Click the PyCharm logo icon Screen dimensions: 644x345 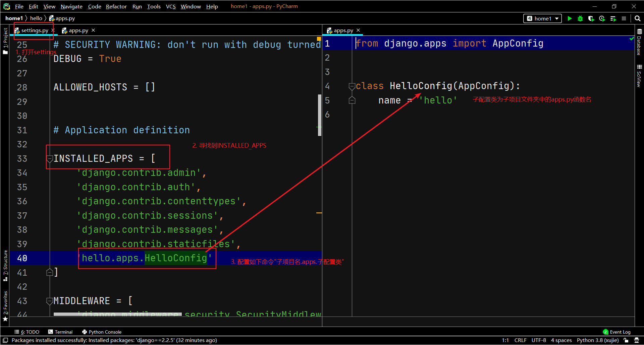click(x=7, y=6)
